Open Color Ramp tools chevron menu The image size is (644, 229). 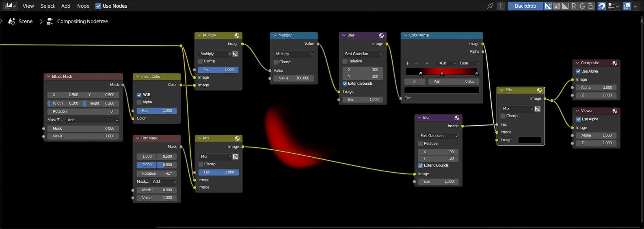click(x=426, y=63)
